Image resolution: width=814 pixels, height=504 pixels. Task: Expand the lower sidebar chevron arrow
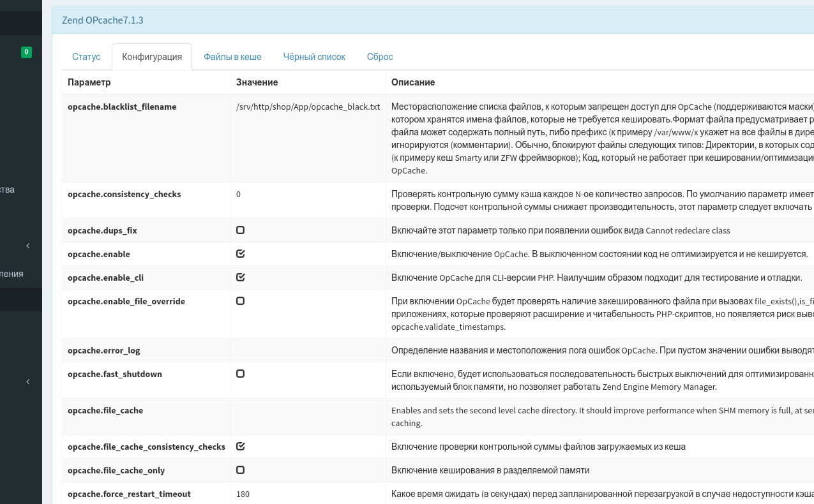click(28, 382)
